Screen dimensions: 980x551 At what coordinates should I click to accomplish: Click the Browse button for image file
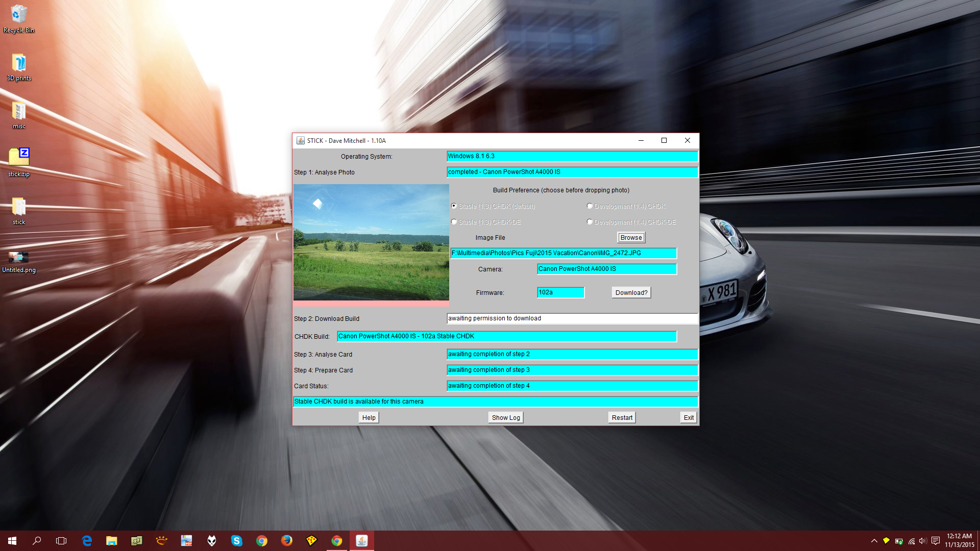631,238
